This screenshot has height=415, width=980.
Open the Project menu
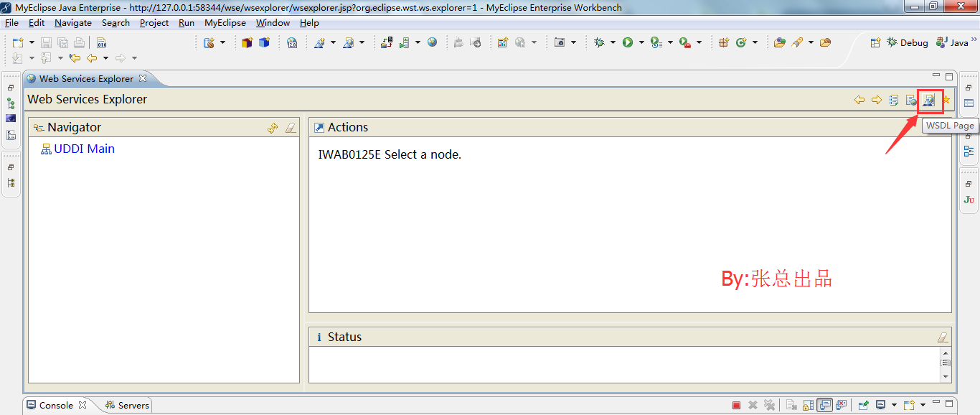[x=154, y=23]
